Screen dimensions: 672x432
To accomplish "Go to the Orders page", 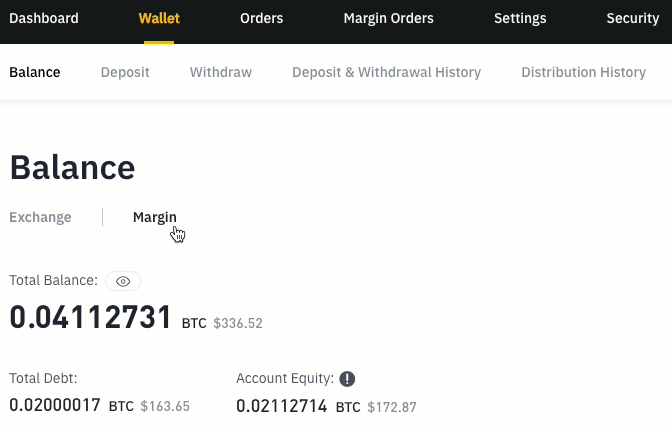I will click(262, 18).
